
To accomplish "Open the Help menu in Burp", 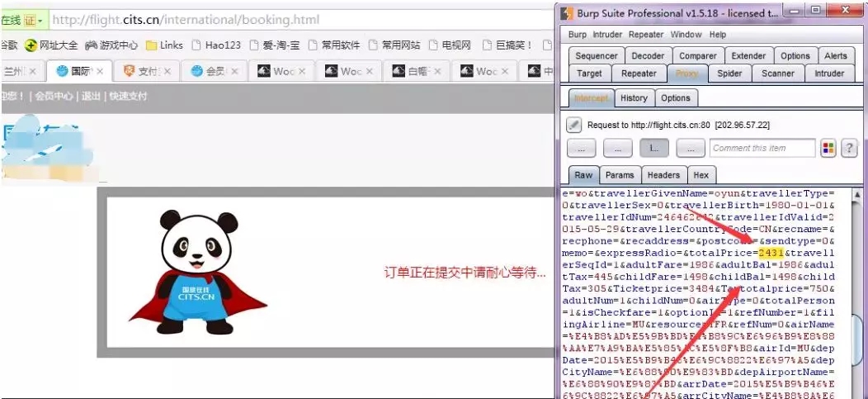I will pos(718,35).
